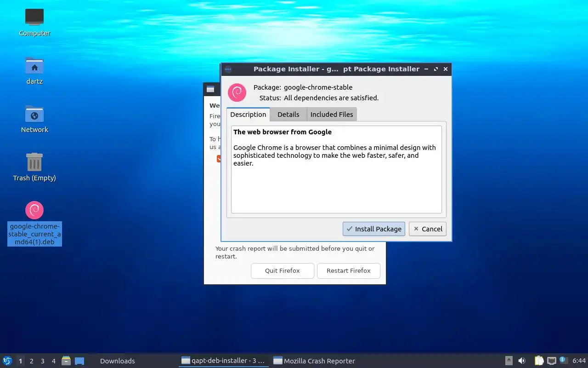Open the Included Files tab
Viewport: 588px width, 368px height.
(x=332, y=115)
